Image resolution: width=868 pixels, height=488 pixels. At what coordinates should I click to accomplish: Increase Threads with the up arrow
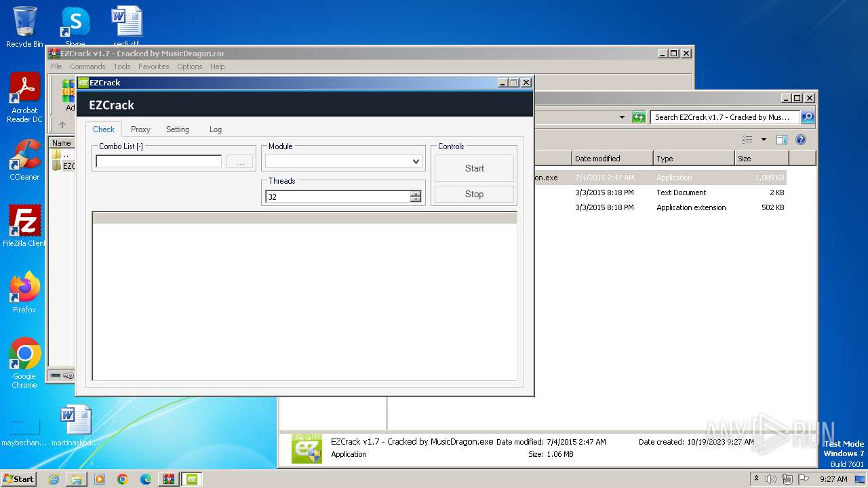pos(416,194)
